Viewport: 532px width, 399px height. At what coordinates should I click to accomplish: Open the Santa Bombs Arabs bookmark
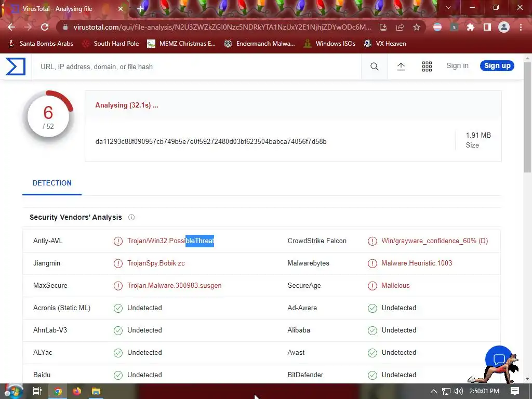click(41, 44)
